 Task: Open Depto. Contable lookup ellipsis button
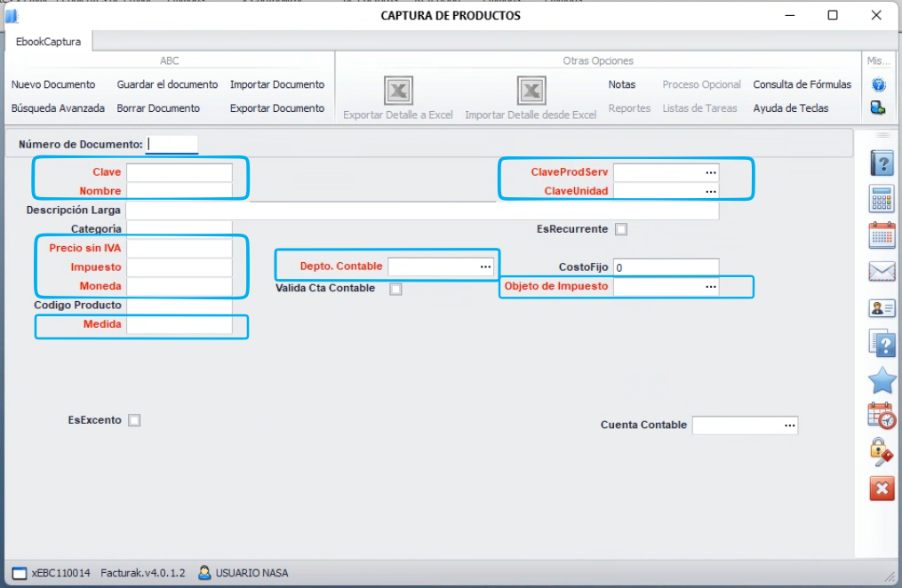485,266
